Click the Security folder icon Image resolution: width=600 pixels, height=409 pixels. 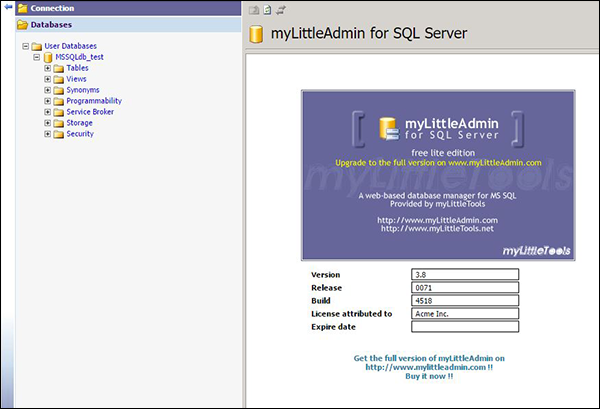pos(59,134)
